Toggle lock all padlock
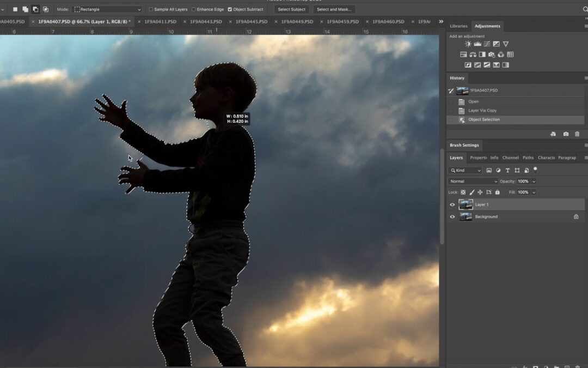 [497, 192]
